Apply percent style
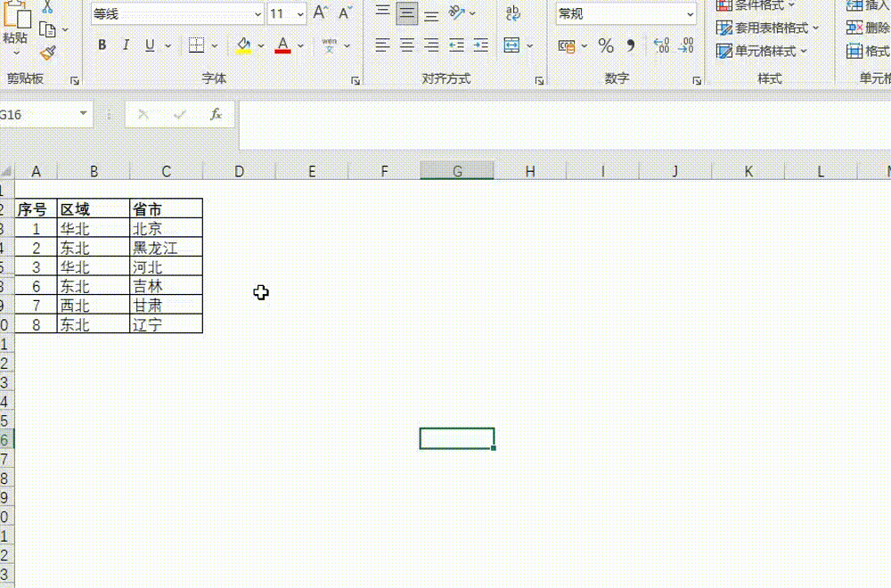 (606, 45)
